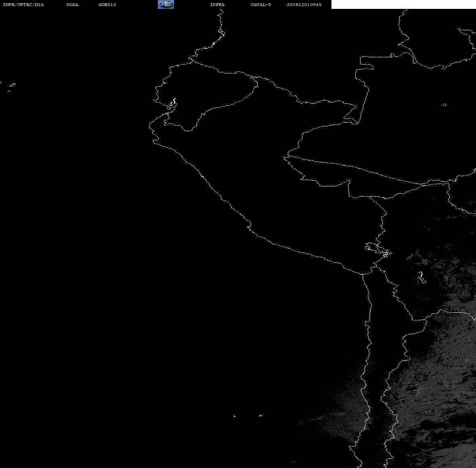The height and width of the screenshot is (468, 476).
Task: Click the "200812010945" timestamp text
Action: [x=304, y=4]
